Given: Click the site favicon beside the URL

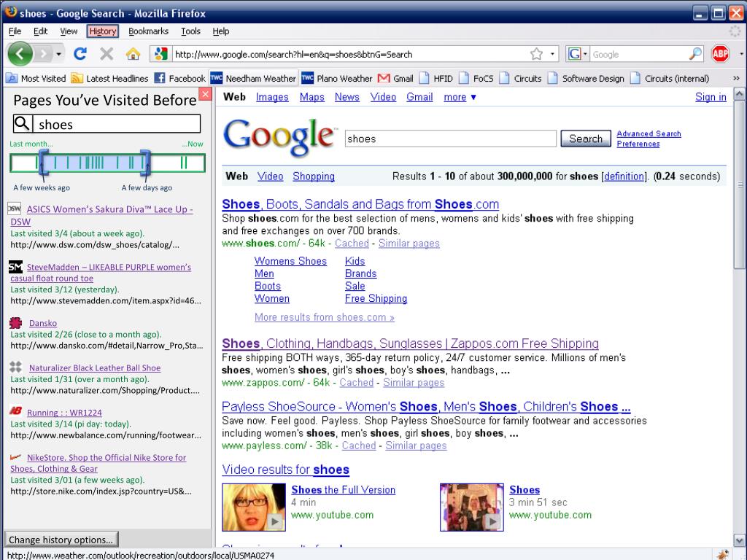Looking at the screenshot, I should 161,54.
